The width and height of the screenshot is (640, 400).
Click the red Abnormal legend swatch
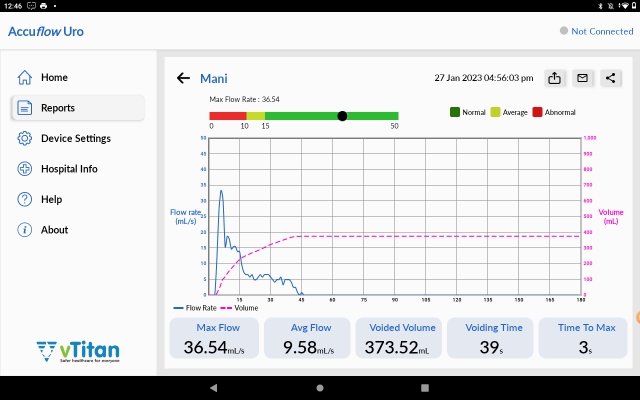pos(537,112)
